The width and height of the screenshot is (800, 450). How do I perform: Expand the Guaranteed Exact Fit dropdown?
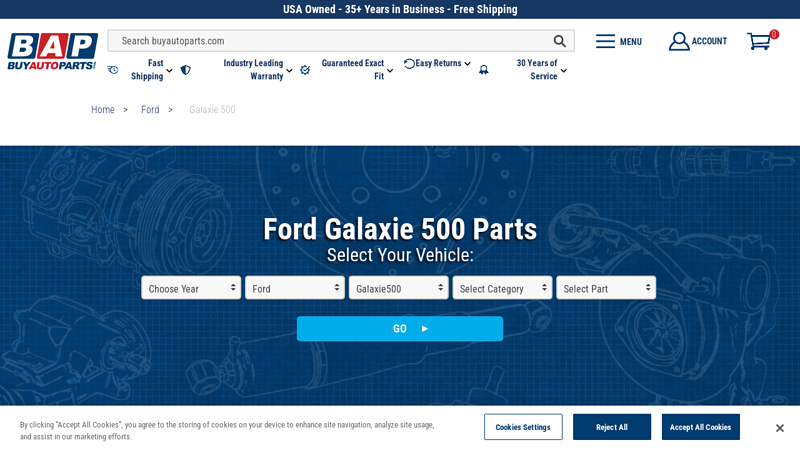coord(390,70)
